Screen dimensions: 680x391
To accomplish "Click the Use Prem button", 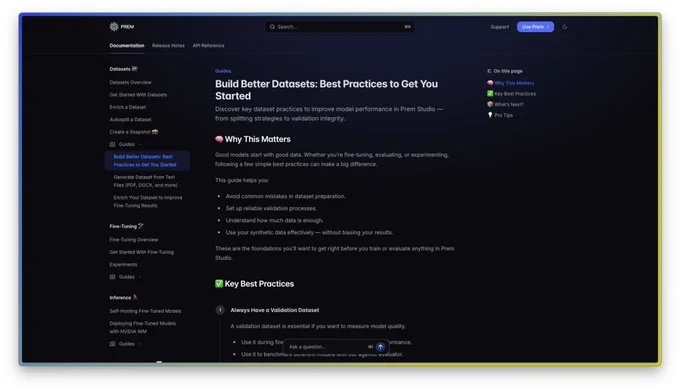I will click(535, 27).
